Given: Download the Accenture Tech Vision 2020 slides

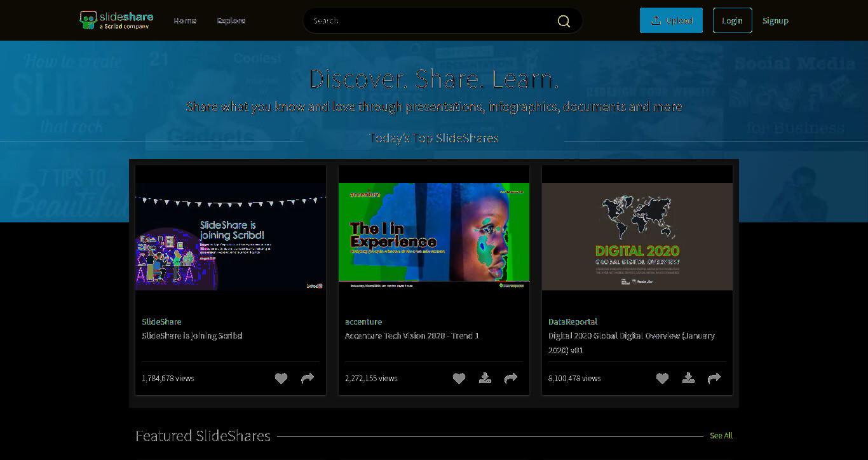Looking at the screenshot, I should tap(485, 378).
